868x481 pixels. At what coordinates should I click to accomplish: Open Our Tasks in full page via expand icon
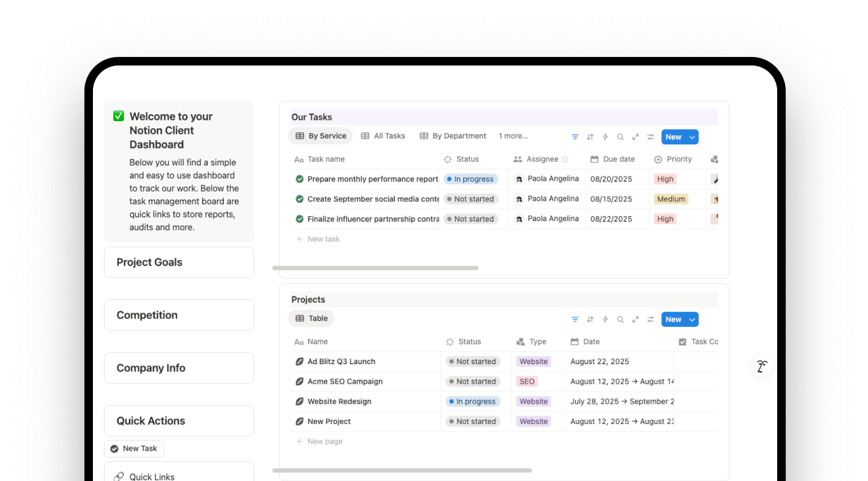pyautogui.click(x=636, y=137)
